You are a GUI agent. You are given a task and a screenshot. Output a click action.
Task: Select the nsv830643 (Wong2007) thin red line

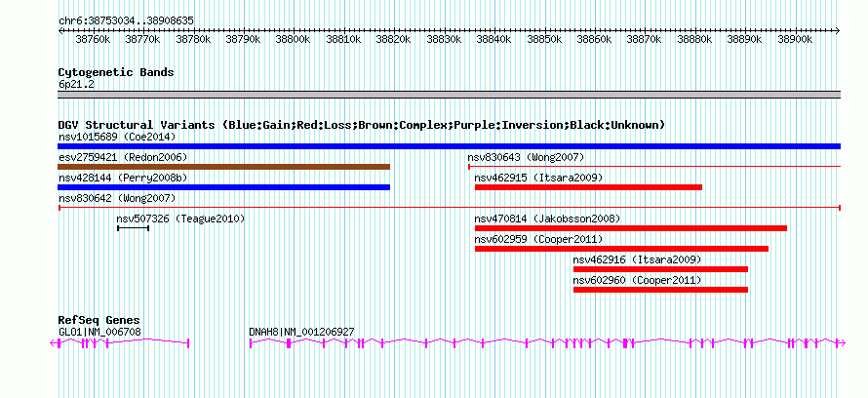pos(654,167)
